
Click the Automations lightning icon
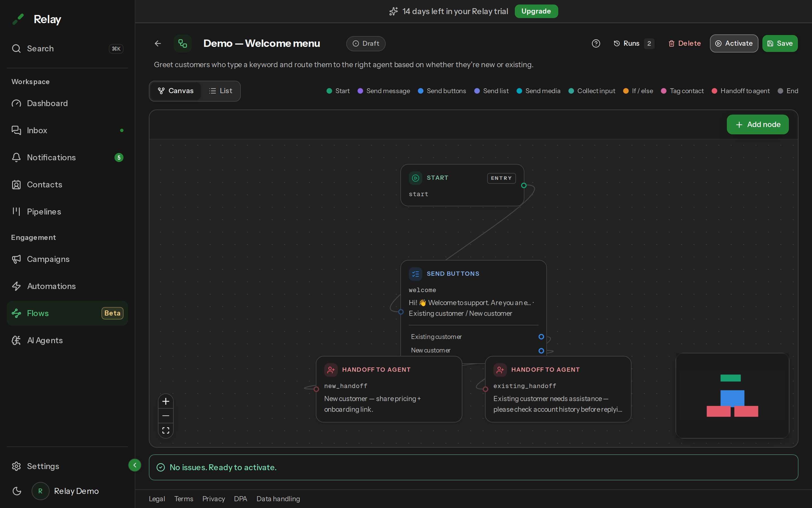pos(16,286)
